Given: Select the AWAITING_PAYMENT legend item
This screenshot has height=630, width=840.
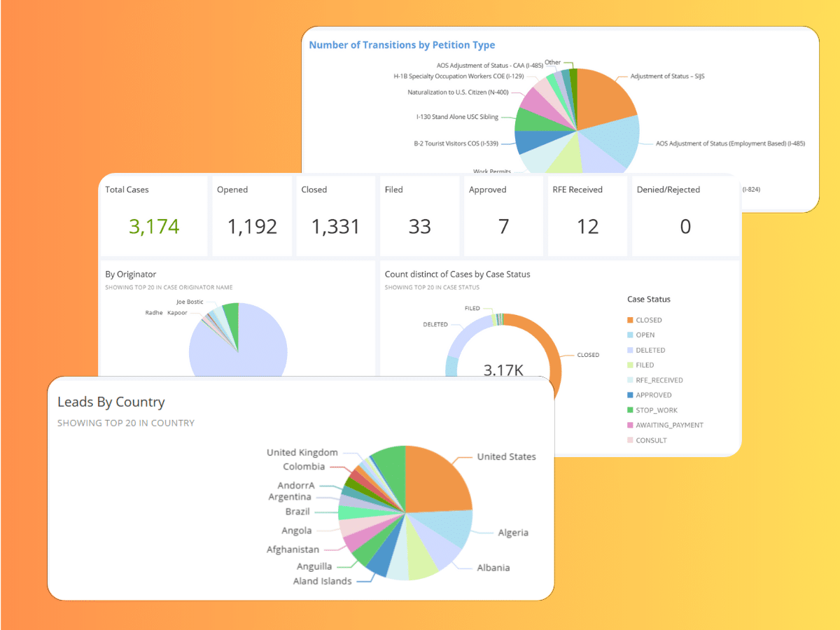Looking at the screenshot, I should [668, 425].
